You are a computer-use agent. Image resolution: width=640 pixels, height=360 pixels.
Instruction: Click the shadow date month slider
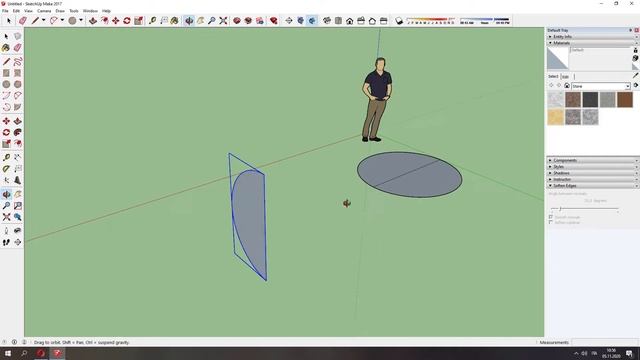tap(432, 20)
